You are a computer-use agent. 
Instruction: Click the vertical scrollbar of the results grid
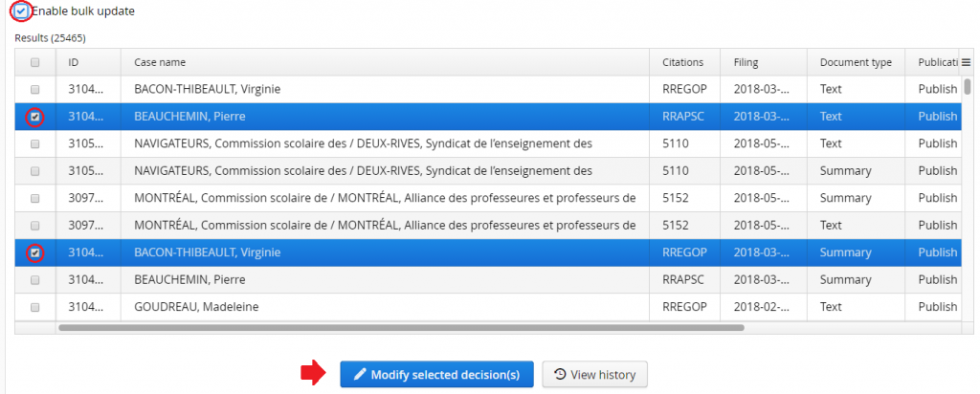[x=968, y=86]
